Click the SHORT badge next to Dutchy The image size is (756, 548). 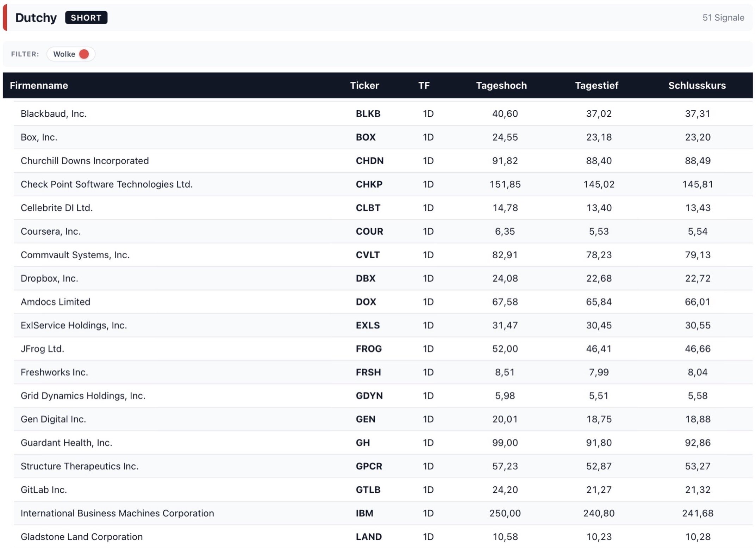point(86,18)
